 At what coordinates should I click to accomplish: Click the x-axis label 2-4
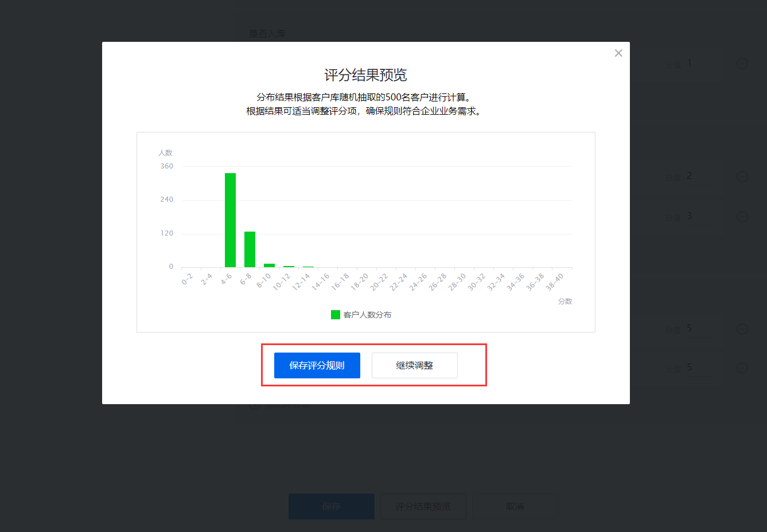tap(207, 279)
